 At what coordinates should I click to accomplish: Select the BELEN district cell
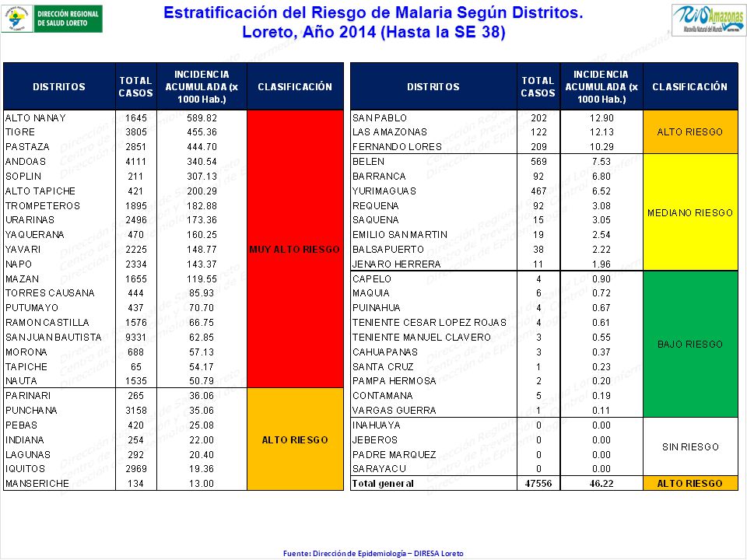point(433,162)
